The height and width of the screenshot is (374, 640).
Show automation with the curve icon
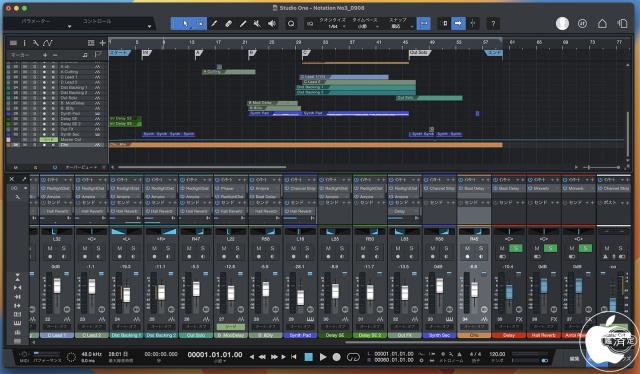coord(48,43)
